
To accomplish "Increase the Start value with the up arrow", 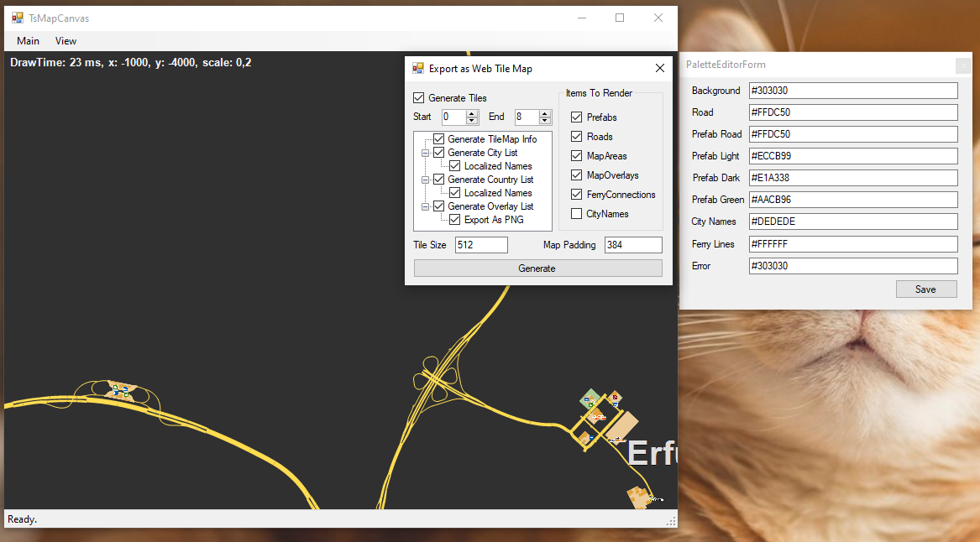I will (x=472, y=114).
